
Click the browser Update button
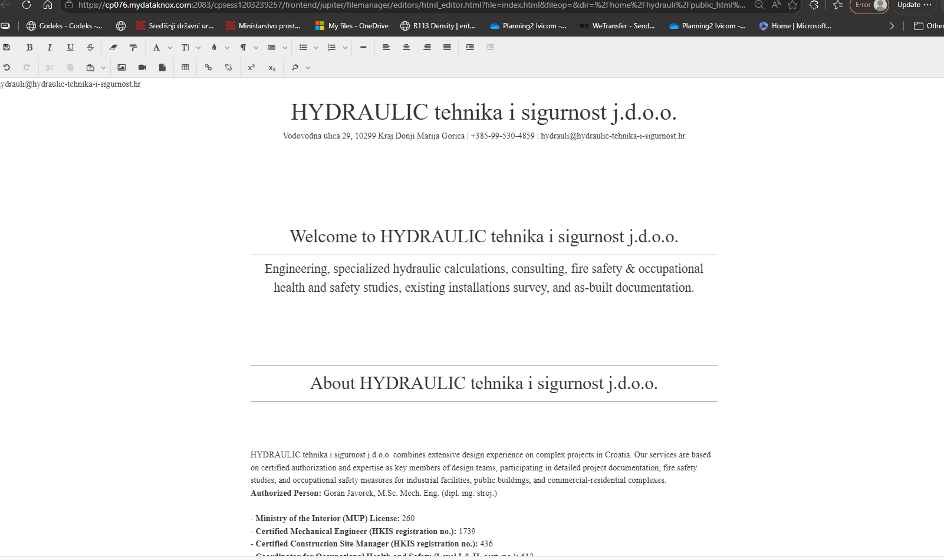coord(915,5)
